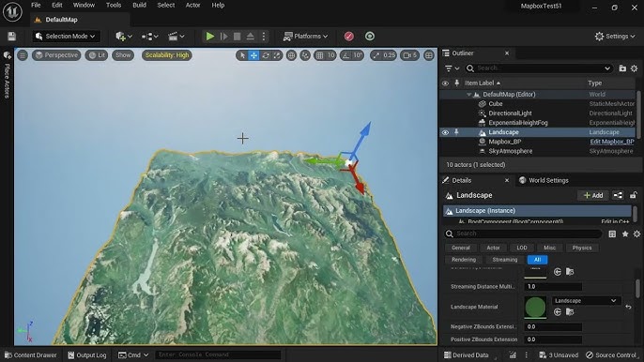Select the File menu
The image size is (644, 362).
pos(36,5)
